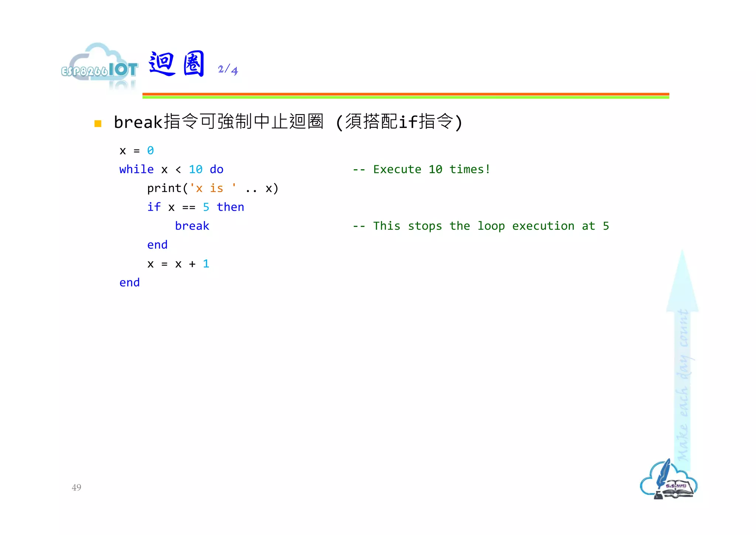Click the page number 49
Screen dimensions: 756x535
point(76,487)
